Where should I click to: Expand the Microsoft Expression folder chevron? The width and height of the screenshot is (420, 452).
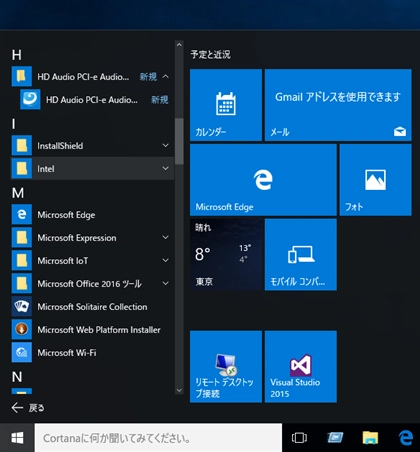pos(165,237)
